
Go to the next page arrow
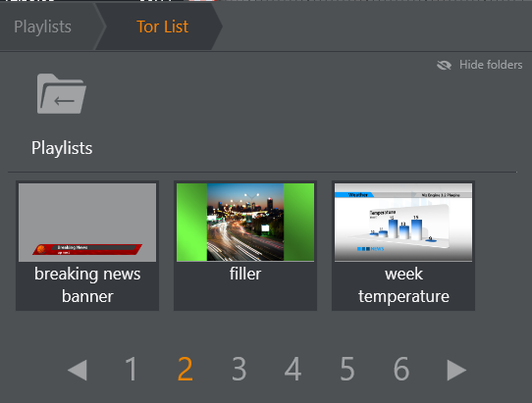pyautogui.click(x=456, y=370)
